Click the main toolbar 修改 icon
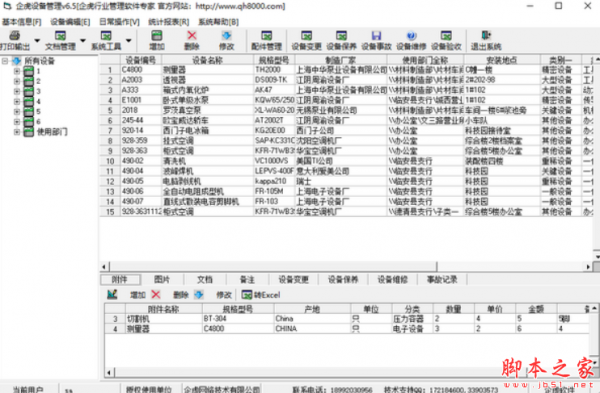This screenshot has height=393, width=600. [x=227, y=36]
